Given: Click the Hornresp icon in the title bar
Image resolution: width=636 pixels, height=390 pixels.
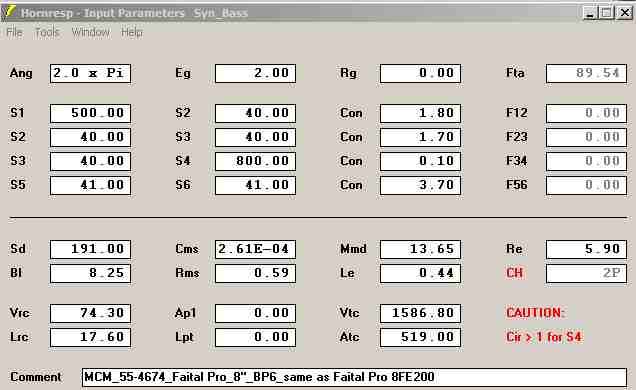Looking at the screenshot, I should [9, 12].
